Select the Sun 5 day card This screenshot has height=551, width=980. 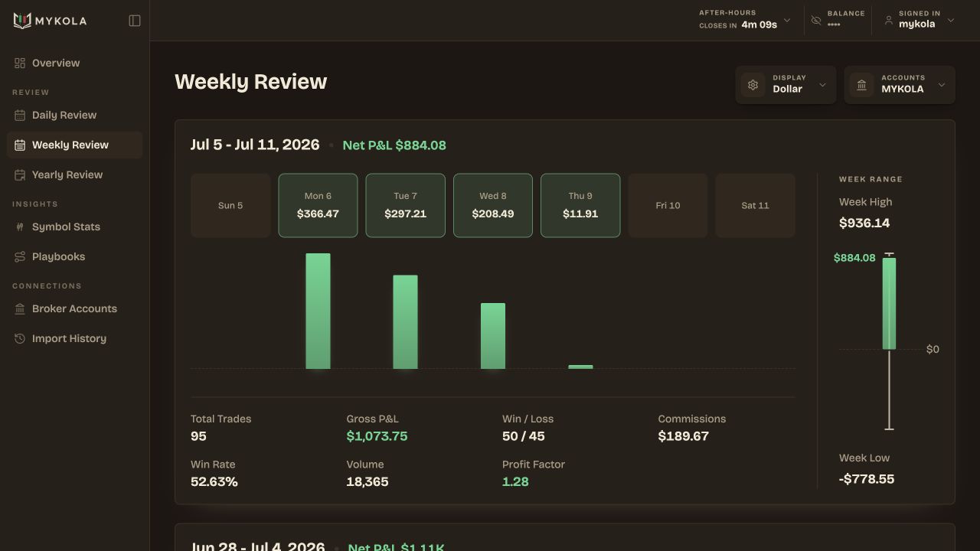230,205
